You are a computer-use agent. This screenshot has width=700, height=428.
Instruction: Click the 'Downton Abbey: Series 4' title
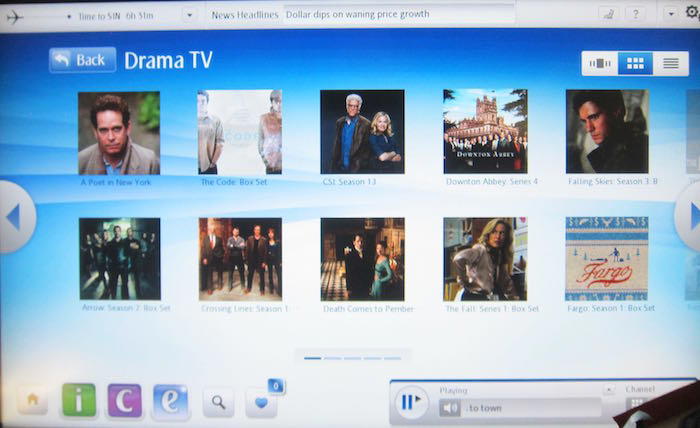(x=492, y=182)
